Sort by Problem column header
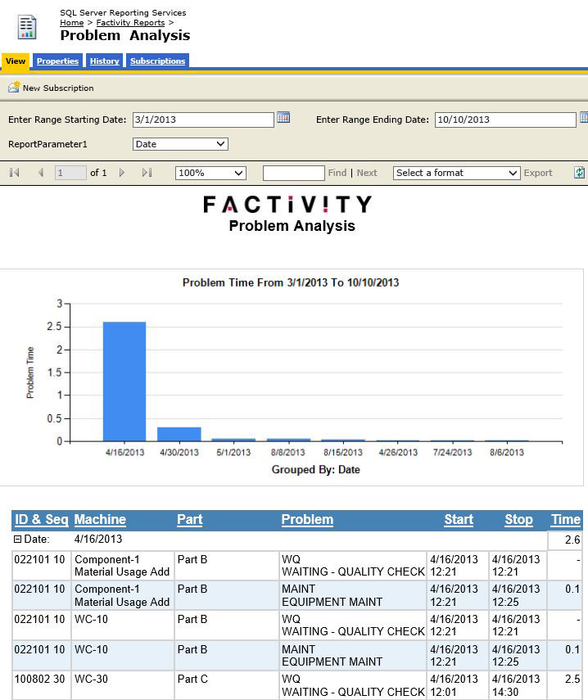The width and height of the screenshot is (588, 700). pyautogui.click(x=307, y=520)
